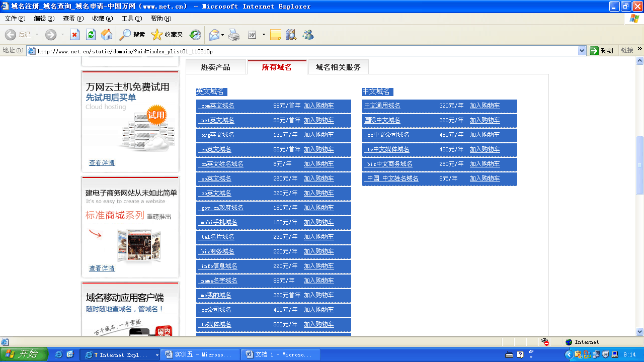Go to the Home page icon

pyautogui.click(x=107, y=35)
